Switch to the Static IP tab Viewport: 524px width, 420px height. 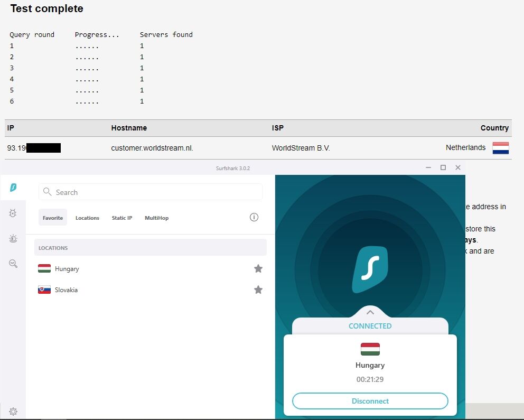[x=122, y=218]
